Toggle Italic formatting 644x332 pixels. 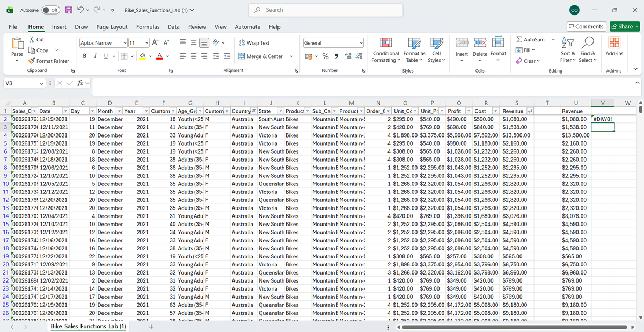[96, 56]
